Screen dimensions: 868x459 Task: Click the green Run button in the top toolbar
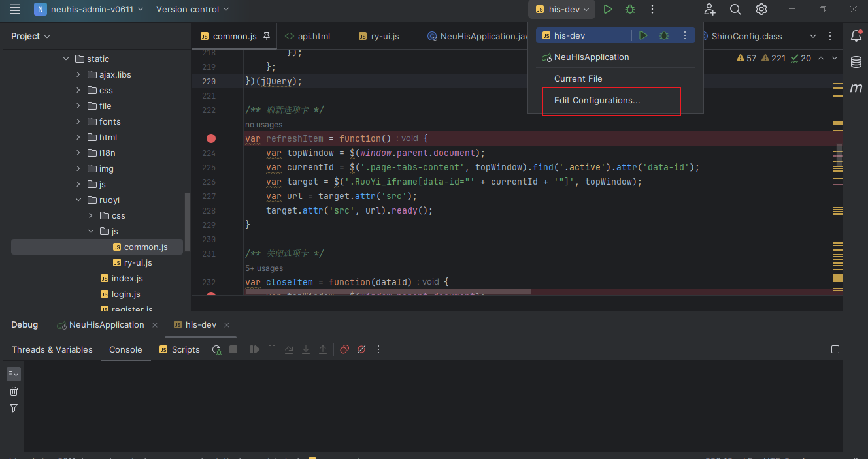tap(608, 9)
